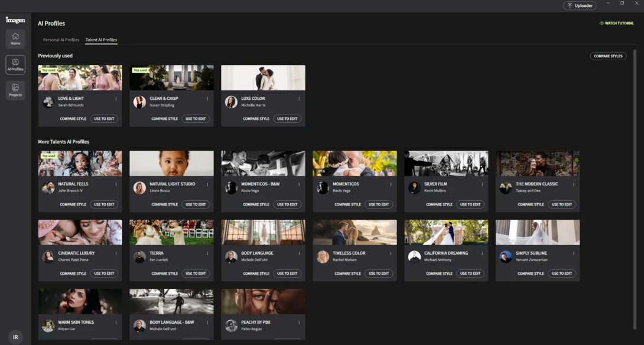
Task: Open more options for Warm Skin Tones
Action: pos(116,323)
